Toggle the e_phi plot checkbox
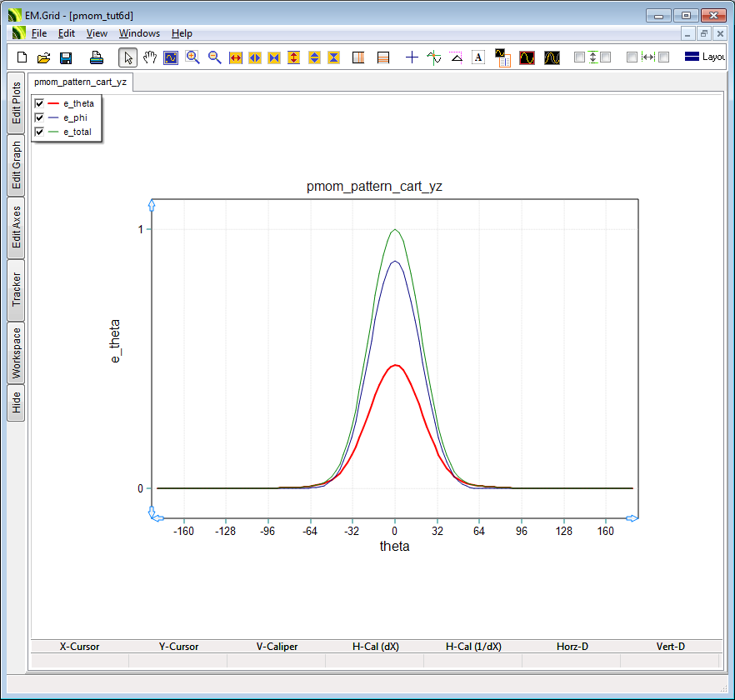735x700 pixels. tap(39, 117)
